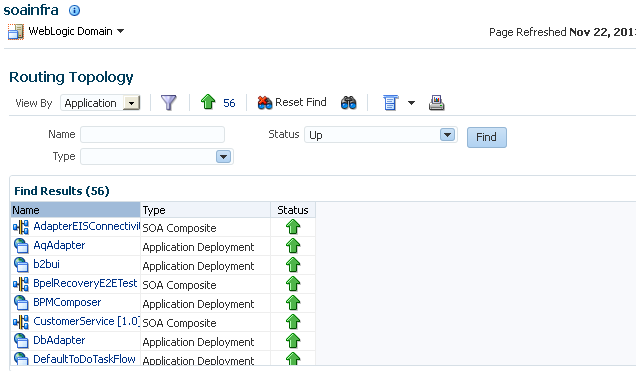Open the b2bui link
The width and height of the screenshot is (636, 371).
pos(46,264)
